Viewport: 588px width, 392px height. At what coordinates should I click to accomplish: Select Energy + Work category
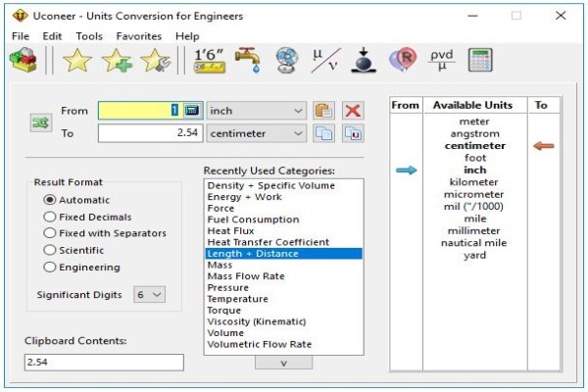click(x=283, y=197)
